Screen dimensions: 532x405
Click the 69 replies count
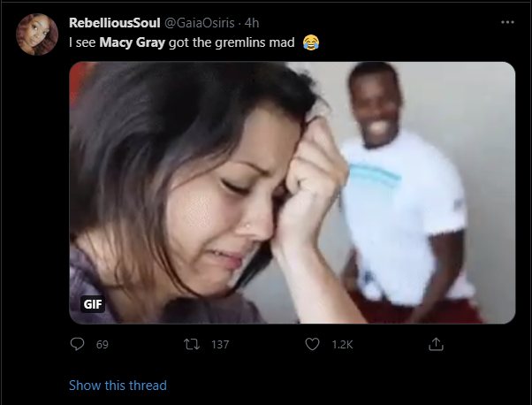(103, 345)
